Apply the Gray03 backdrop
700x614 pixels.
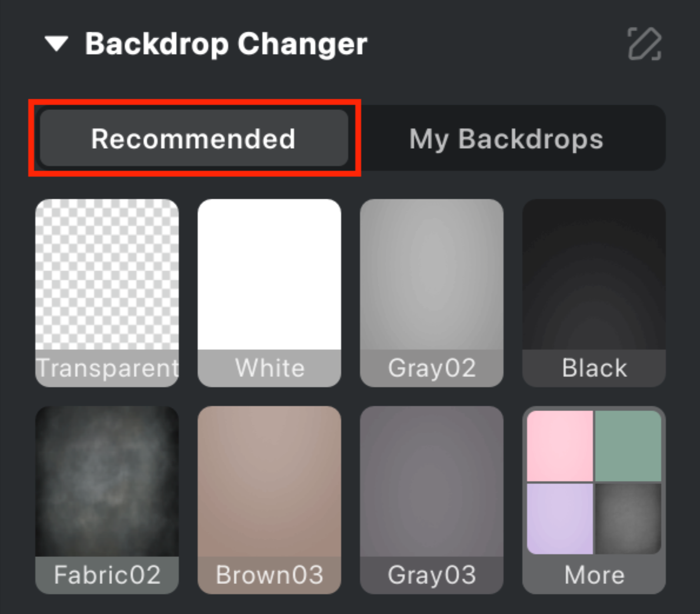(431, 482)
